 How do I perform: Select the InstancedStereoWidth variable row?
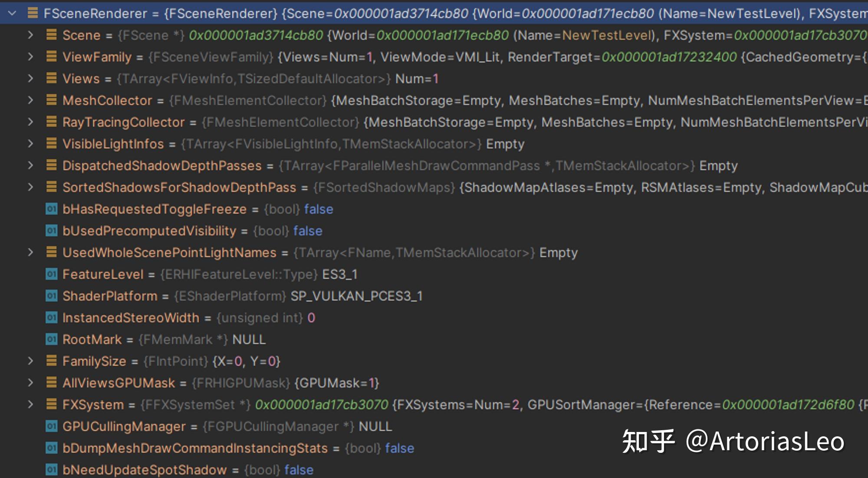point(130,318)
